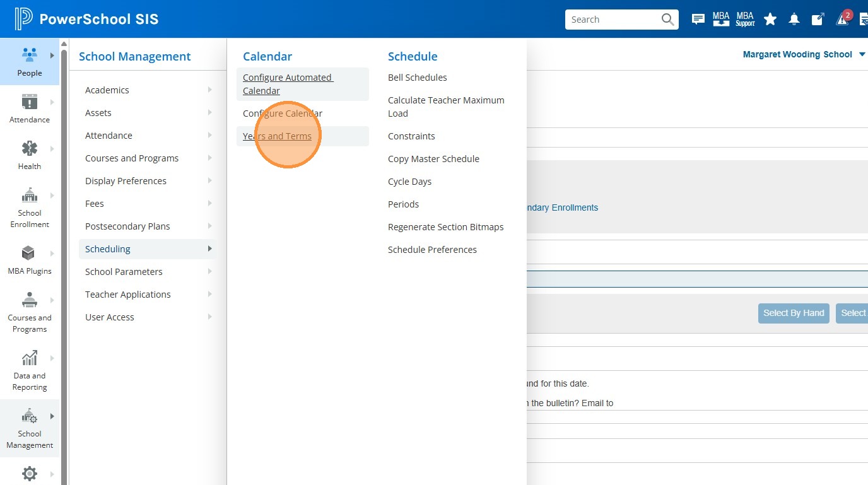Open favorites with the star icon
This screenshot has width=868, height=485.
(x=770, y=20)
